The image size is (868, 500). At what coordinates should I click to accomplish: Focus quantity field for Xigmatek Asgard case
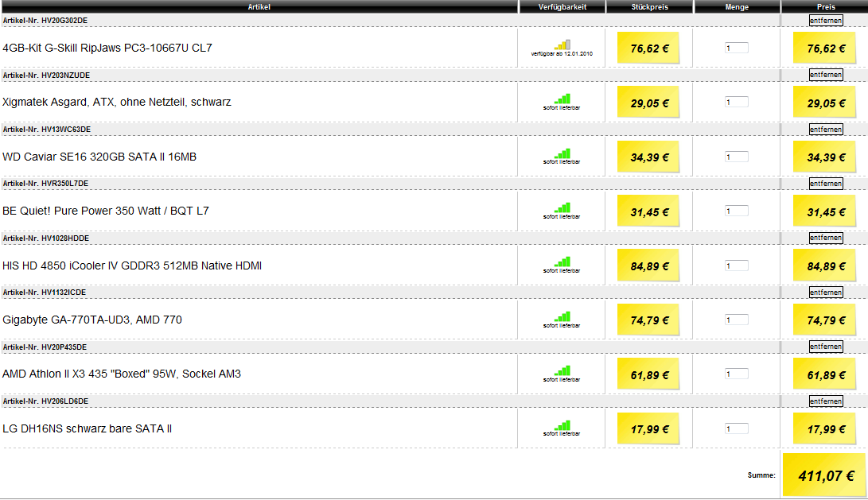737,103
